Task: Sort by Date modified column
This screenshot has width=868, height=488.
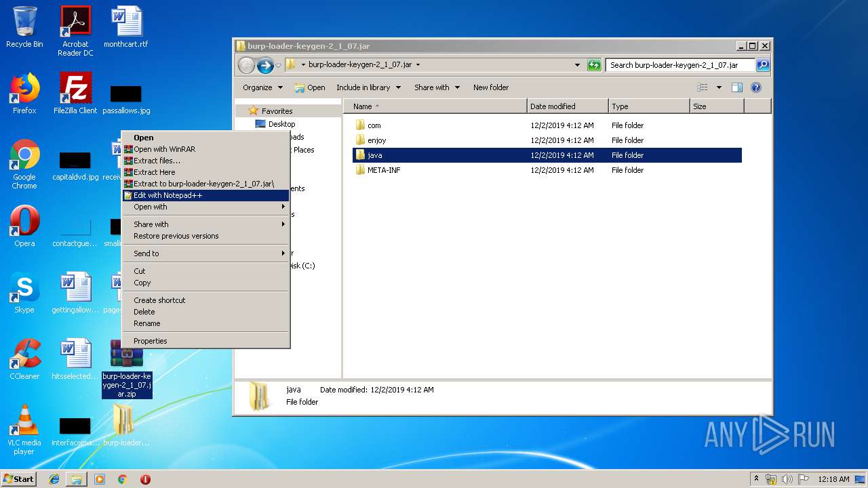Action: click(x=568, y=106)
